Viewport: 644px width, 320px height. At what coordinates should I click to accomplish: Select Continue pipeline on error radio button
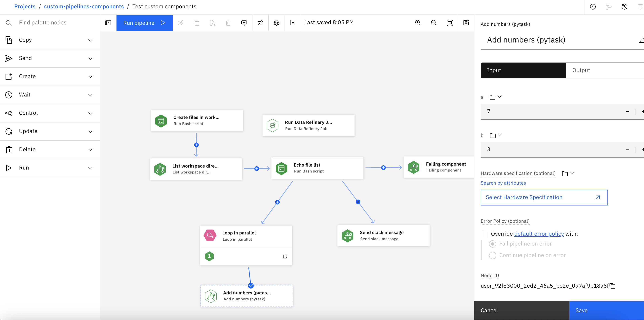[x=492, y=255]
